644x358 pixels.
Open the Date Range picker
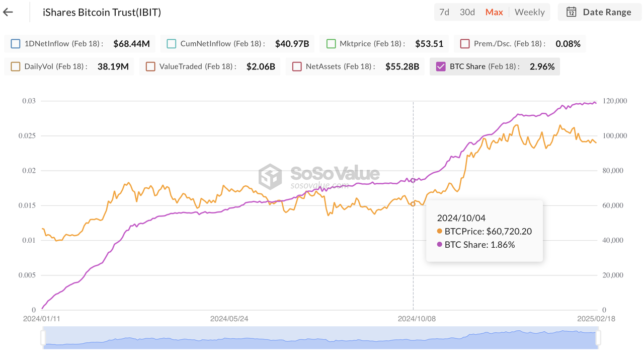pos(599,12)
